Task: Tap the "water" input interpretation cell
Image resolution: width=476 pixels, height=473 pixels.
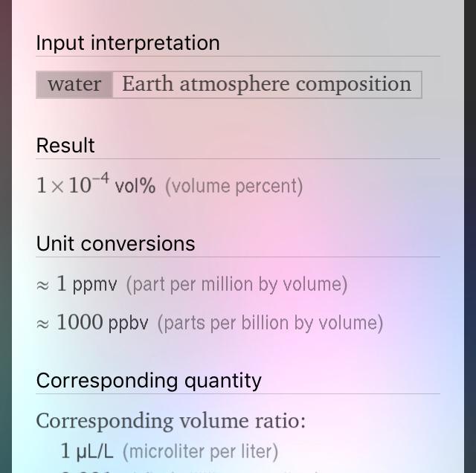Action: (x=74, y=84)
